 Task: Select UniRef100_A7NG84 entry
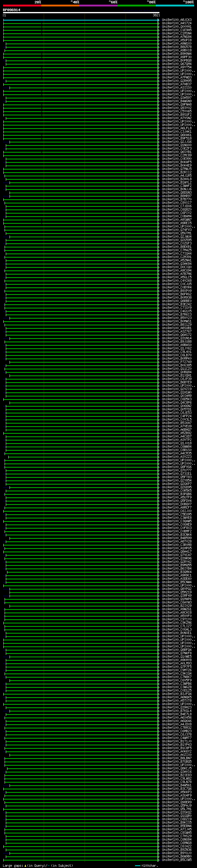point(177,37)
